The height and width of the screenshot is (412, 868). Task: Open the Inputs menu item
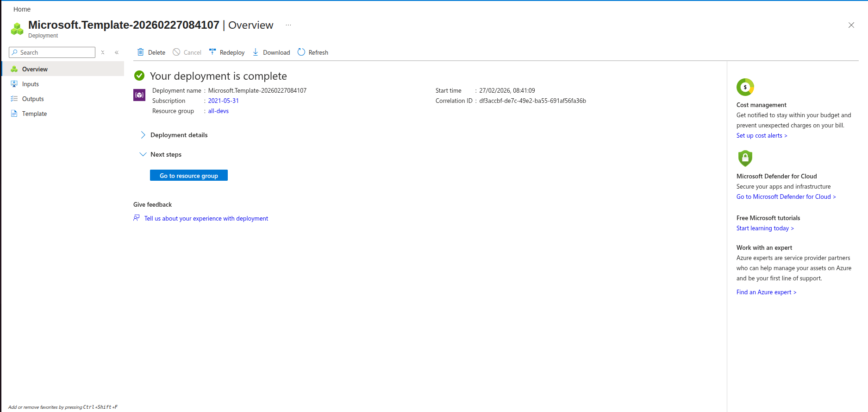[31, 84]
